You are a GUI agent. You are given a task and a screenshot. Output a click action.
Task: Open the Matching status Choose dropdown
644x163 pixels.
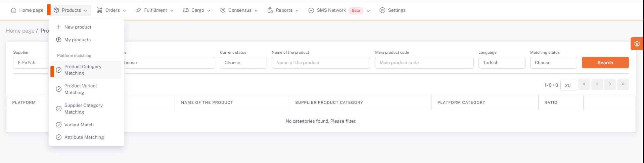tap(554, 63)
